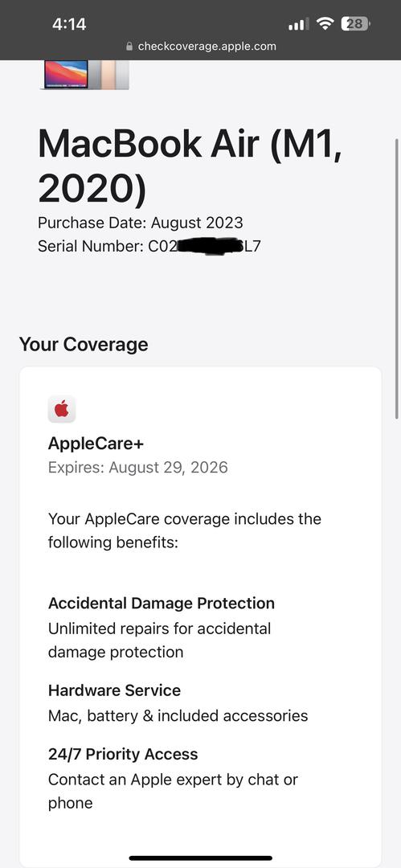
Task: Tap the padlock icon beside the URL
Action: coord(129,47)
